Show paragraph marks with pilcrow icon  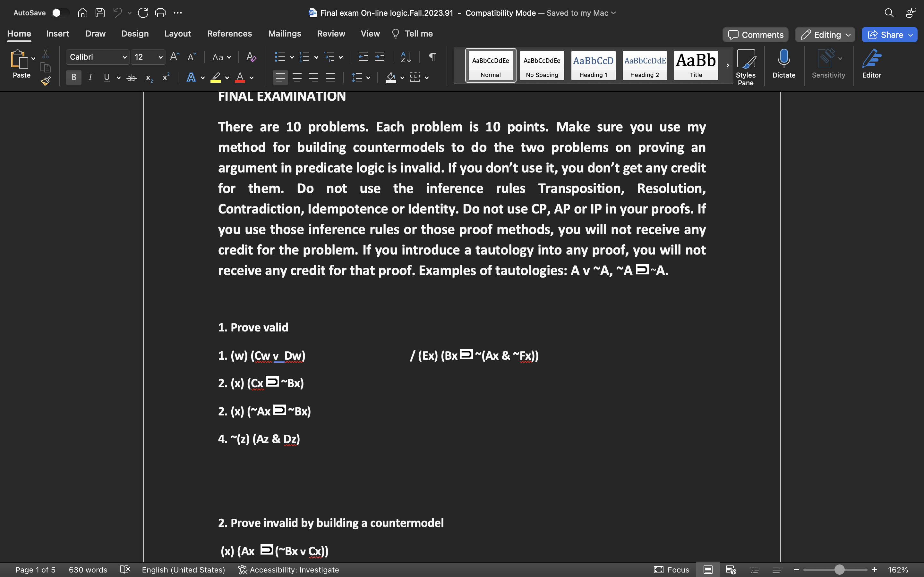tap(432, 57)
